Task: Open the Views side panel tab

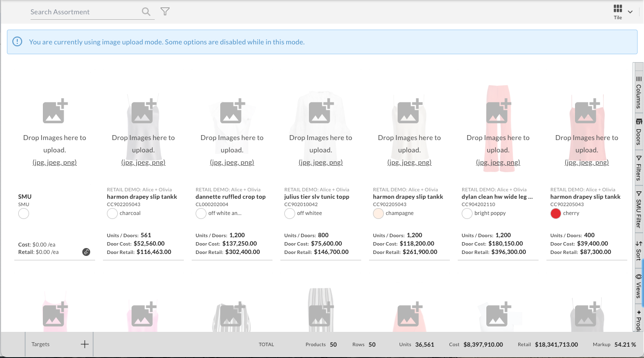Action: (x=639, y=286)
